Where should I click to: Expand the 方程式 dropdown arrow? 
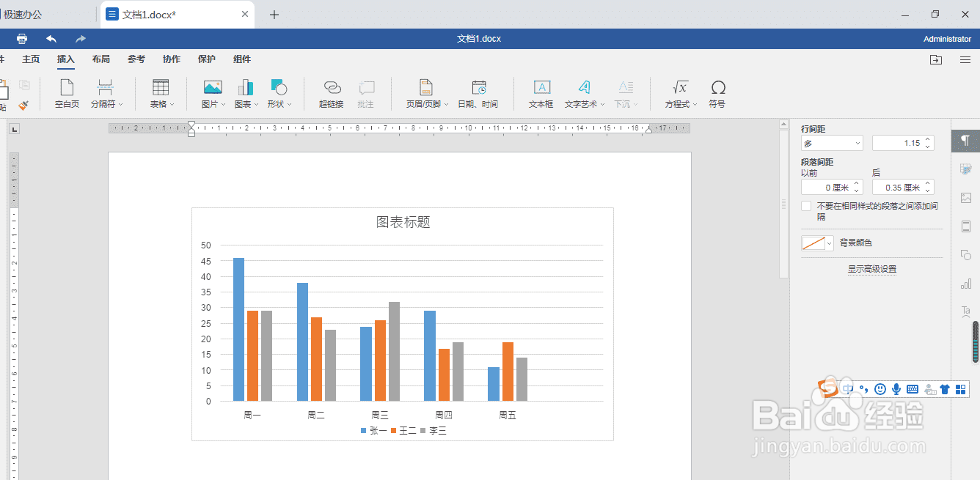click(695, 105)
